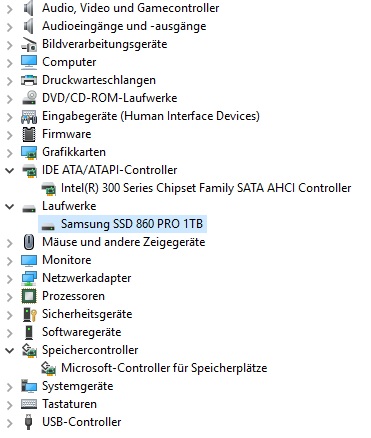Select the Computer label
This screenshot has height=438, width=371.
click(x=69, y=62)
